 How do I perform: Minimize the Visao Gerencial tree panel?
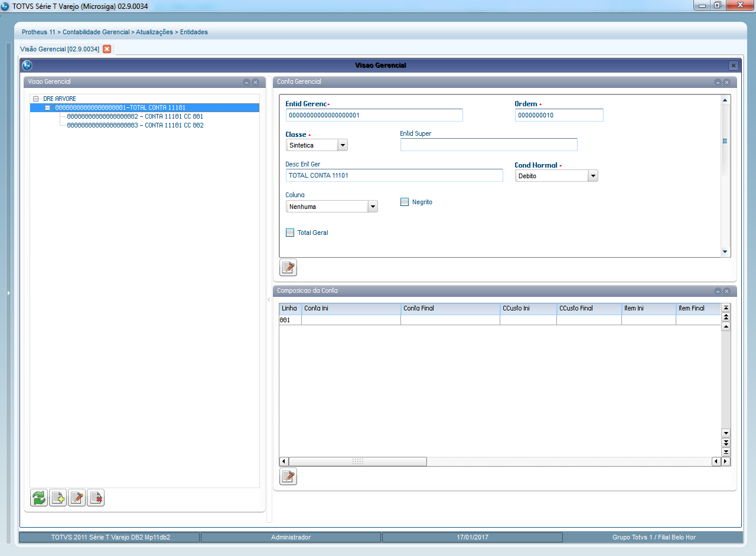(x=246, y=82)
